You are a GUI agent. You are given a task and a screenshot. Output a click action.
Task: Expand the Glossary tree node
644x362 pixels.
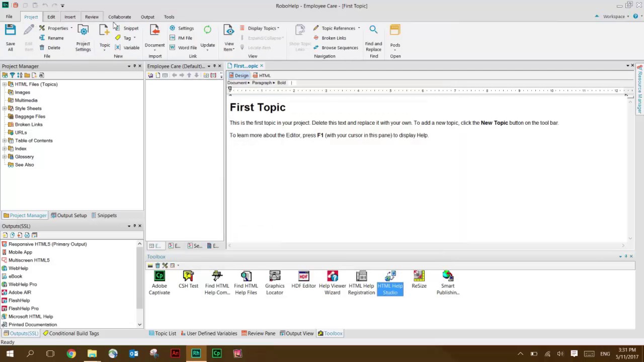[5, 157]
